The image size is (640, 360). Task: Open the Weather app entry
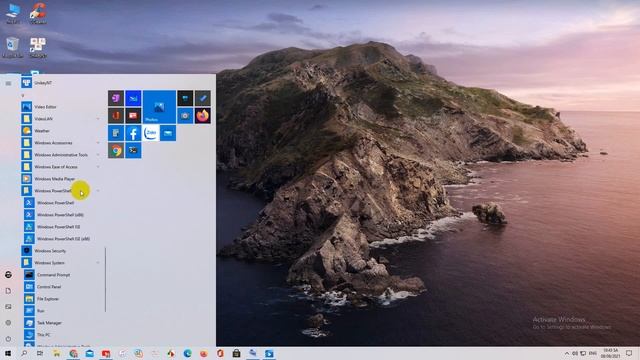pos(61,131)
